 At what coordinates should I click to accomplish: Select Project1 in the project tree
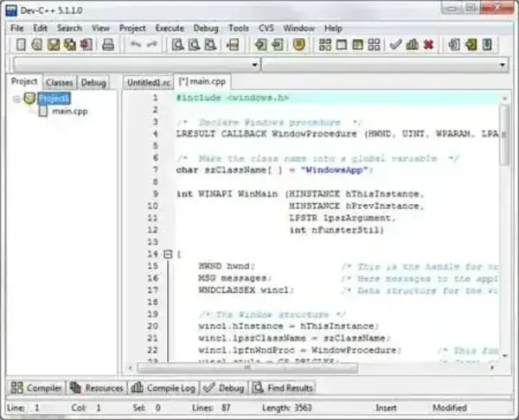[x=54, y=99]
